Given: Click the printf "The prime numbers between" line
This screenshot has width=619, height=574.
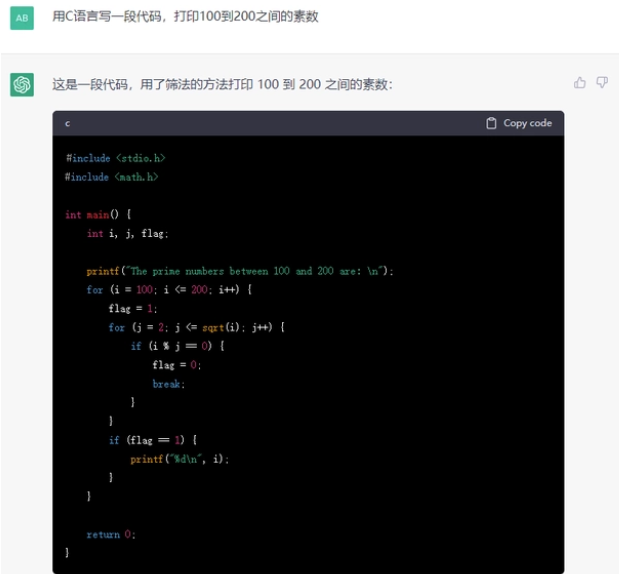Looking at the screenshot, I should tap(240, 271).
